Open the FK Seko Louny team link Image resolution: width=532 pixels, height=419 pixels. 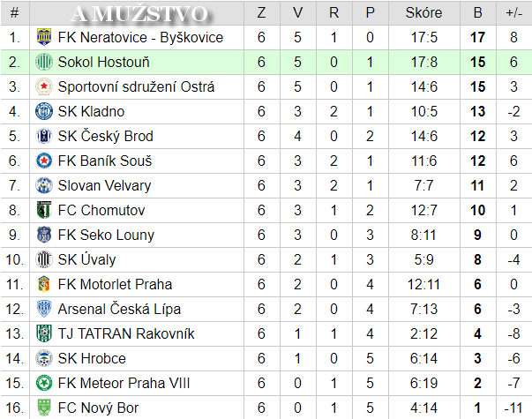point(106,236)
